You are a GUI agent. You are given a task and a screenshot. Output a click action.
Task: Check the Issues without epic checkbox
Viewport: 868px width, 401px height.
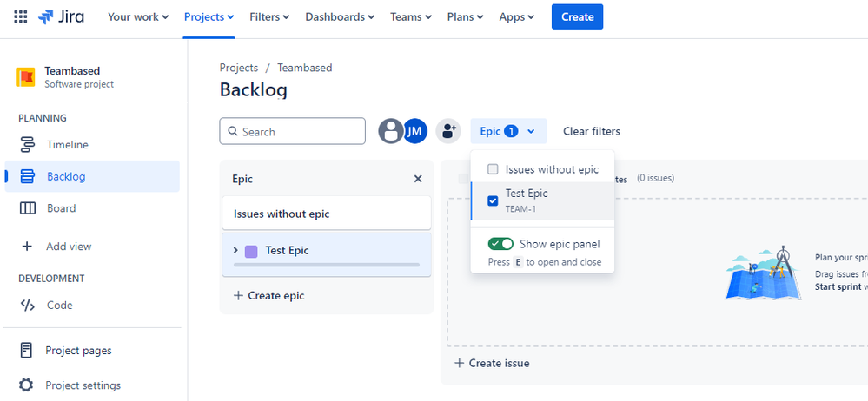[493, 169]
